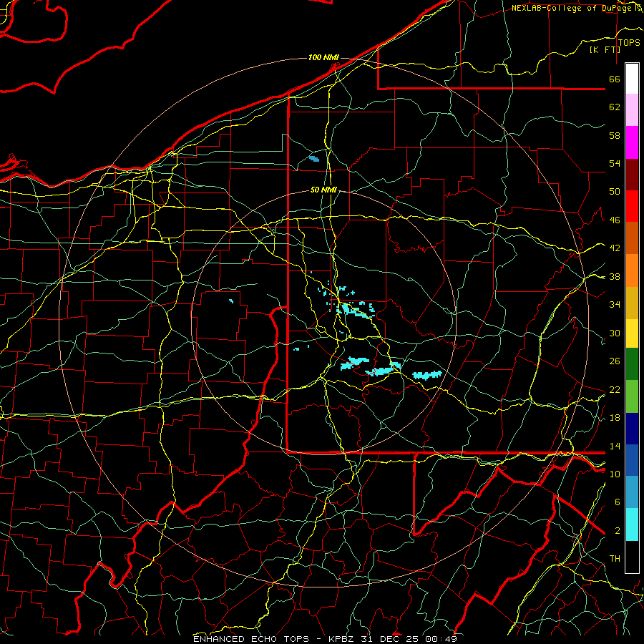
Task: Click the magenta legend swatch
Action: [632, 142]
